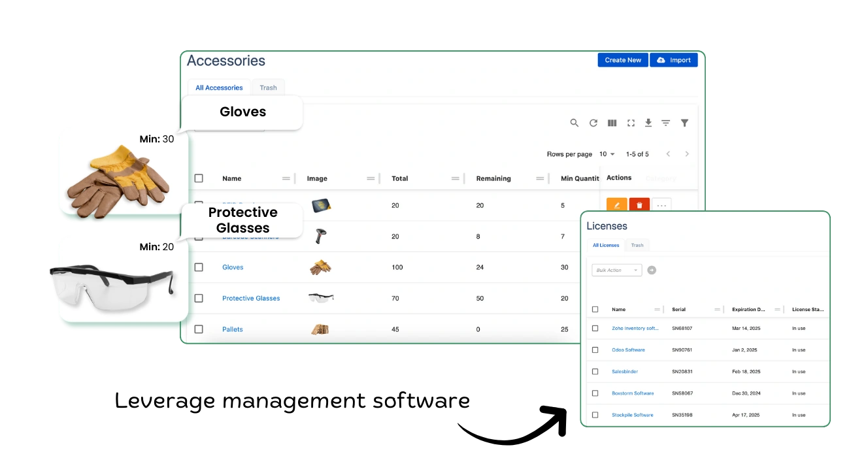Open the funnel filter icon
Screen dimensions: 868x475
tap(684, 123)
